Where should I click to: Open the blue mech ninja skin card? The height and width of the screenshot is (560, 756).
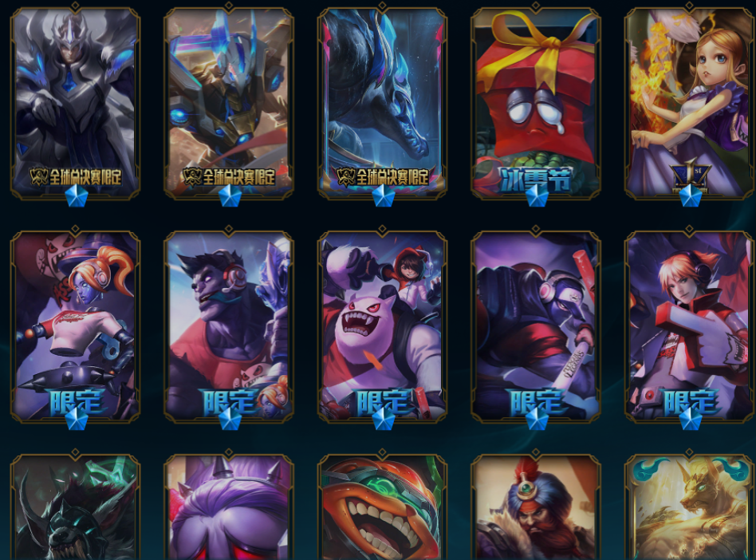[229, 103]
